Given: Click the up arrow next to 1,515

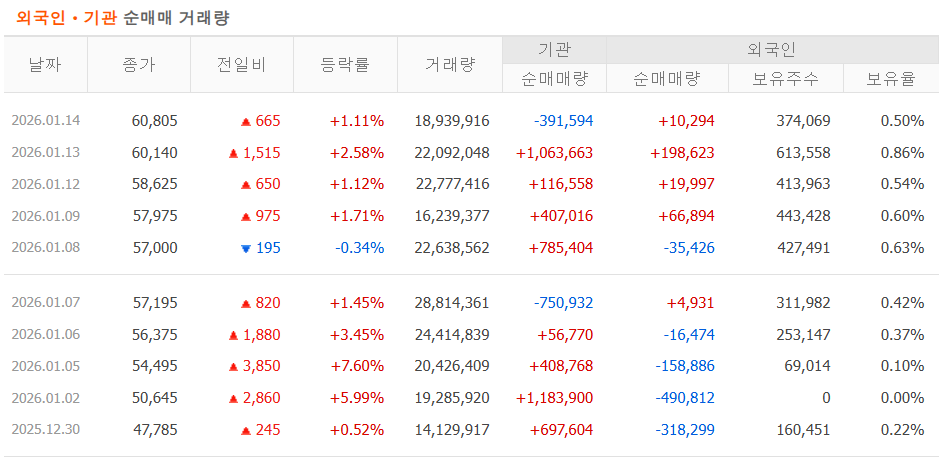Looking at the screenshot, I should point(233,153).
